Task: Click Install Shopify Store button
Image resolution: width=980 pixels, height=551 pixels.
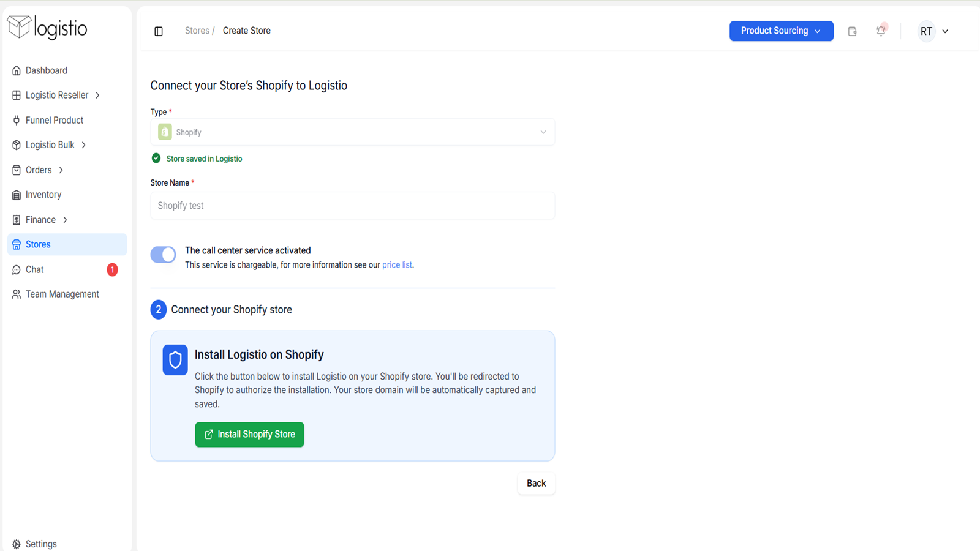Action: (x=249, y=435)
